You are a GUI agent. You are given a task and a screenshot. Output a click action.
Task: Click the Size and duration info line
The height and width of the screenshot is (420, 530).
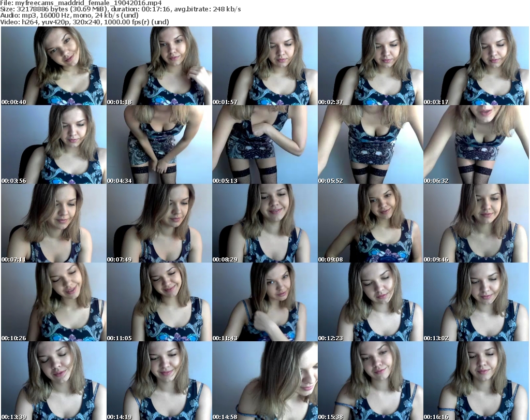pyautogui.click(x=120, y=9)
